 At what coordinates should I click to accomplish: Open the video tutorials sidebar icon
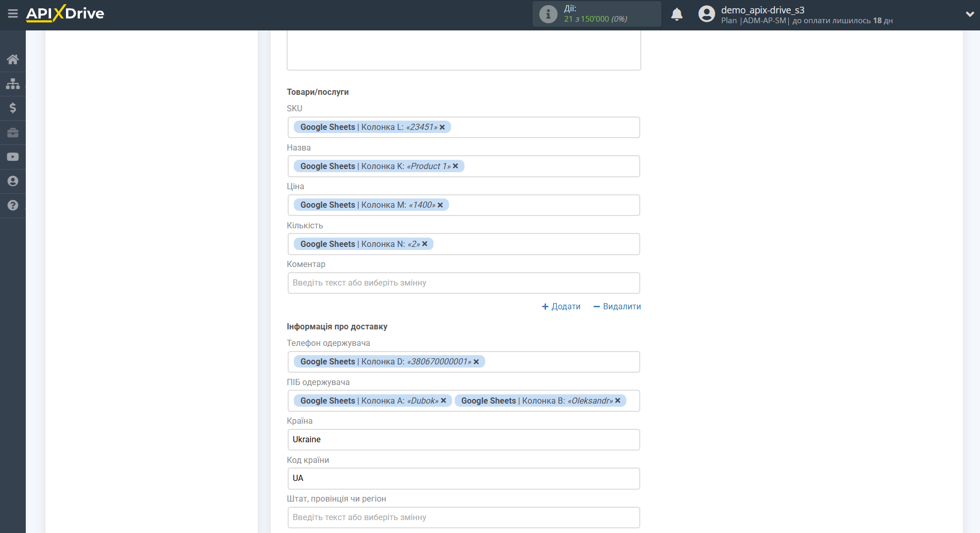(13, 157)
